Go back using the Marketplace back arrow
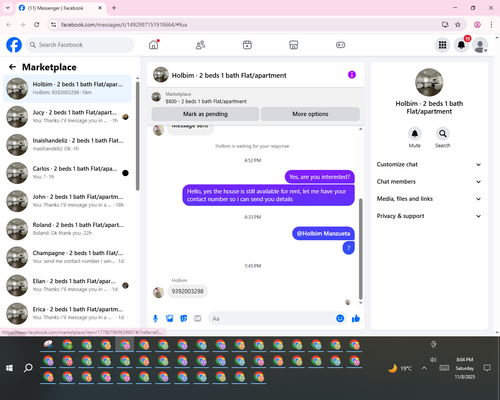This screenshot has width=500, height=400. pyautogui.click(x=12, y=67)
